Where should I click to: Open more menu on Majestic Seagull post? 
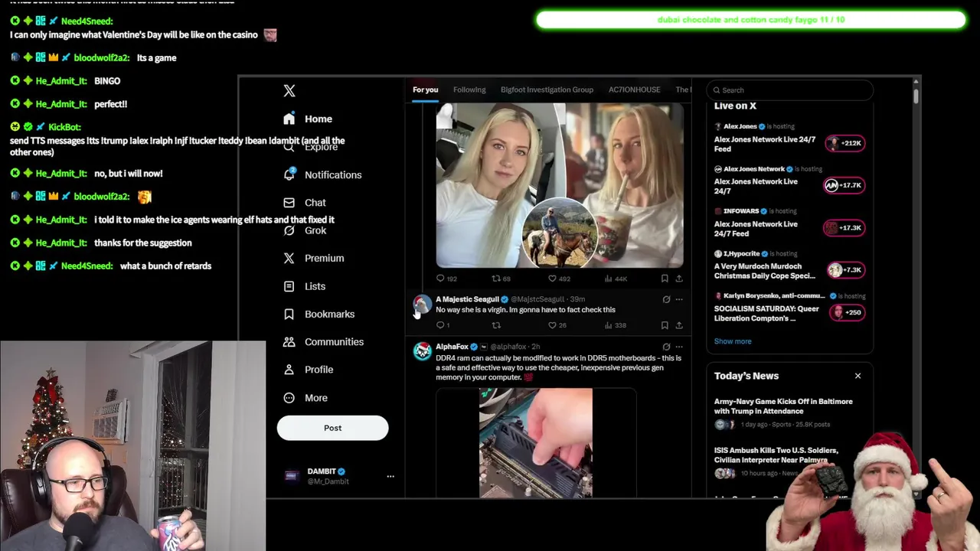679,299
